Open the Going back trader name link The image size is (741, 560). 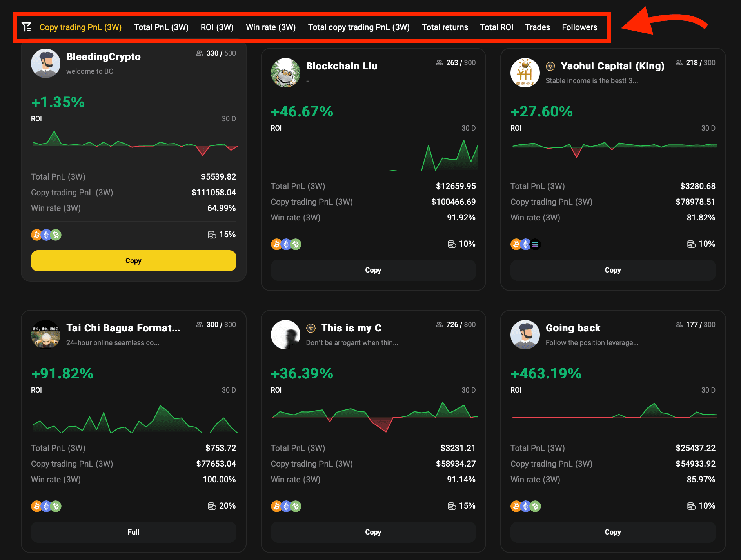tap(573, 328)
